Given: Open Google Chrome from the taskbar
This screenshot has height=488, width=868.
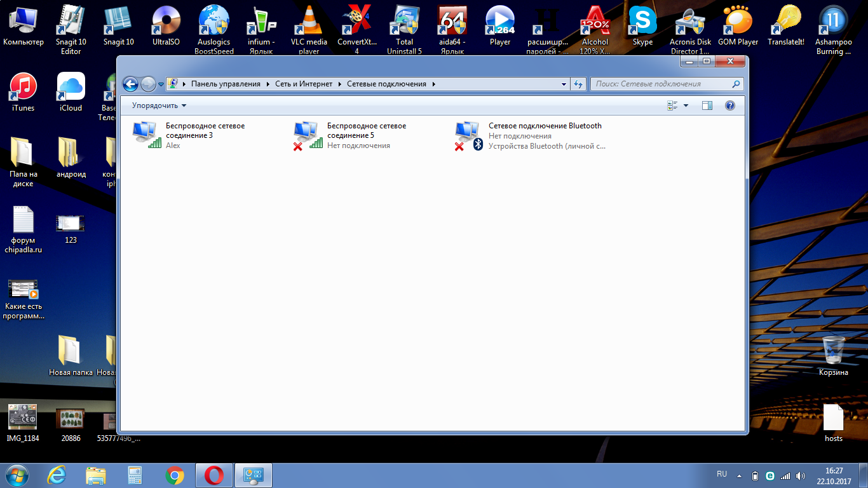Looking at the screenshot, I should (x=175, y=475).
